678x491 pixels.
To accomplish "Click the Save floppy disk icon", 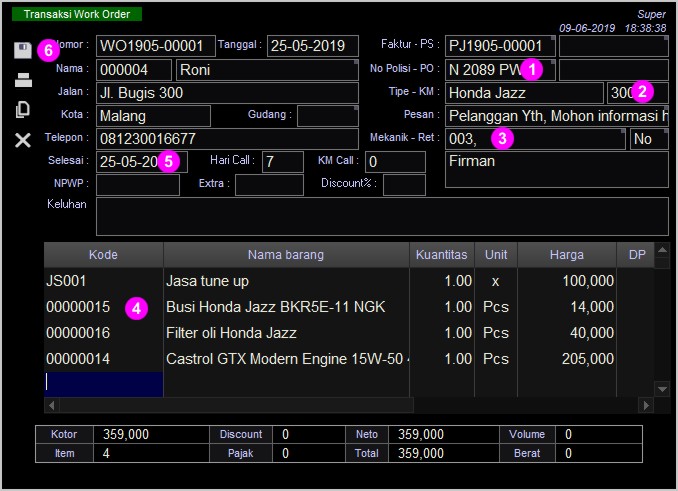I will [x=23, y=50].
